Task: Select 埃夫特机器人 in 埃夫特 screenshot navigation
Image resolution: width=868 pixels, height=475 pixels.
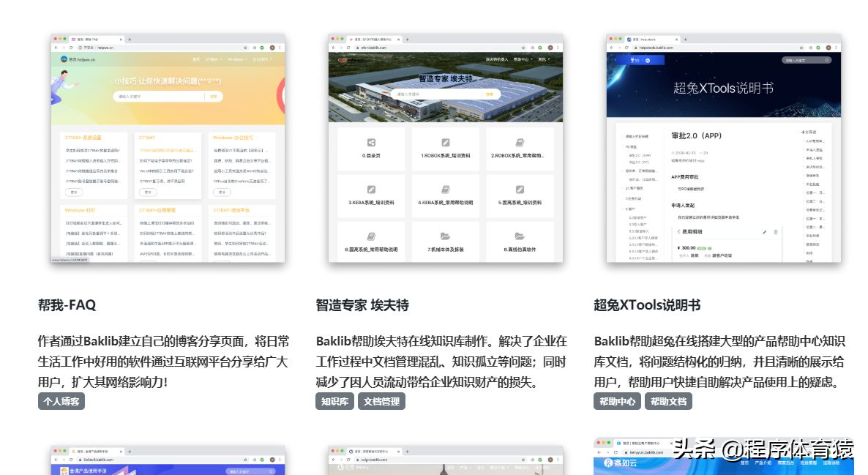Action: click(x=496, y=59)
